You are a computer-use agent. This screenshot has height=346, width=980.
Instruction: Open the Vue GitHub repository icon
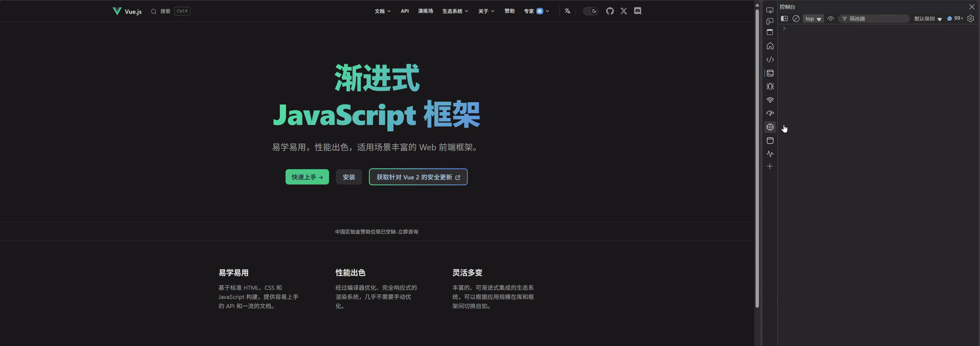click(610, 11)
